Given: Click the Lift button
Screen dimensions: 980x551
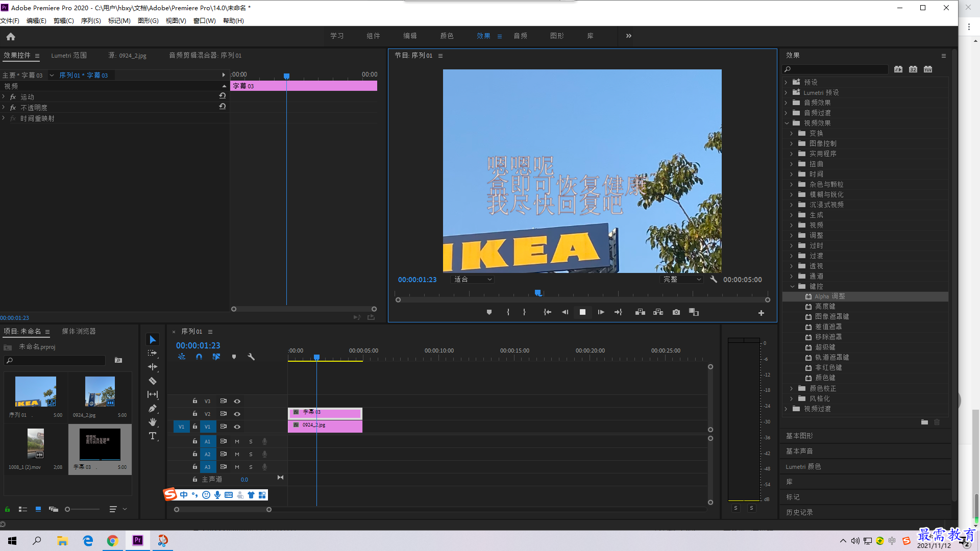Looking at the screenshot, I should [640, 312].
